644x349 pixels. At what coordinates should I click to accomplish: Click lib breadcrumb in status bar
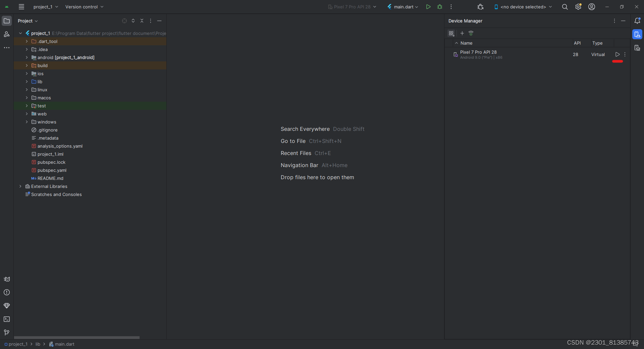point(38,344)
